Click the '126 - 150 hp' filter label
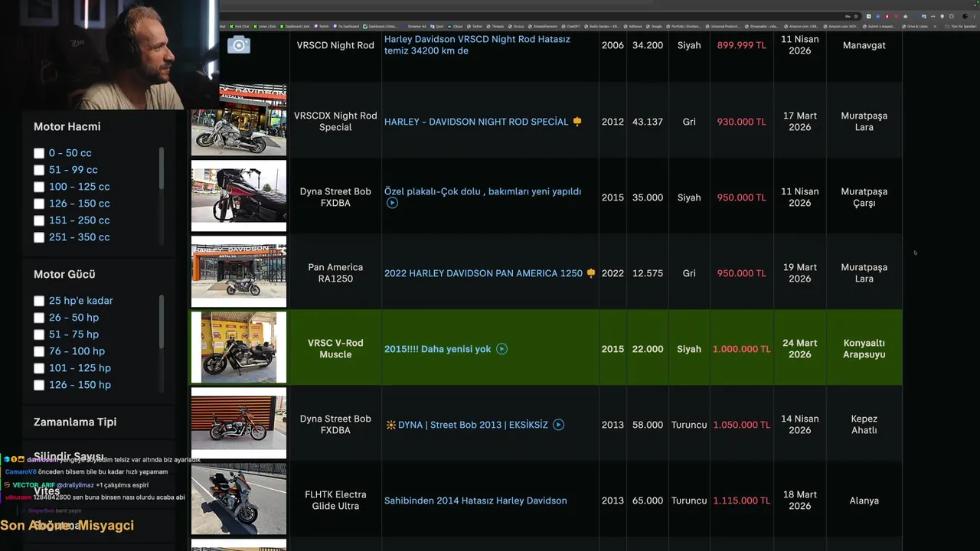 [x=80, y=385]
